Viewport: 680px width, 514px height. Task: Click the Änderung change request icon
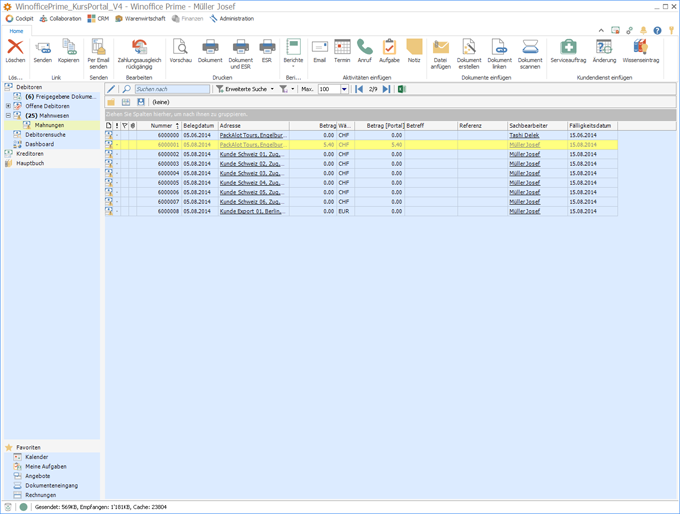point(604,47)
